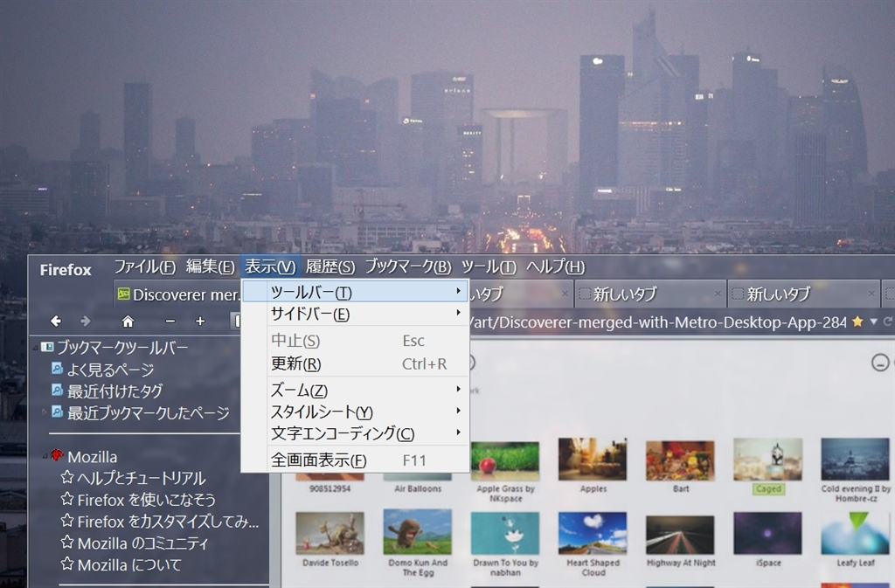Screen dimensions: 895x588
Task: Click the Firefox application button
Action: click(66, 270)
